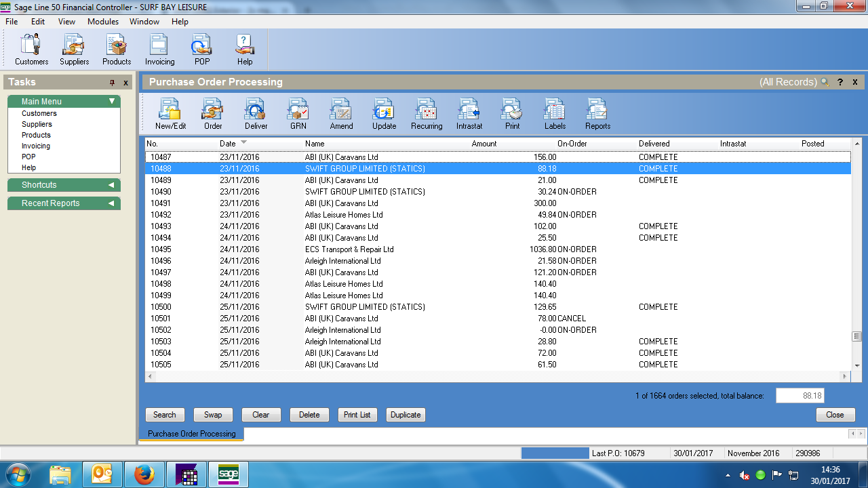Screen dimensions: 868x488
Task: Open the Modules menu
Action: [103, 22]
